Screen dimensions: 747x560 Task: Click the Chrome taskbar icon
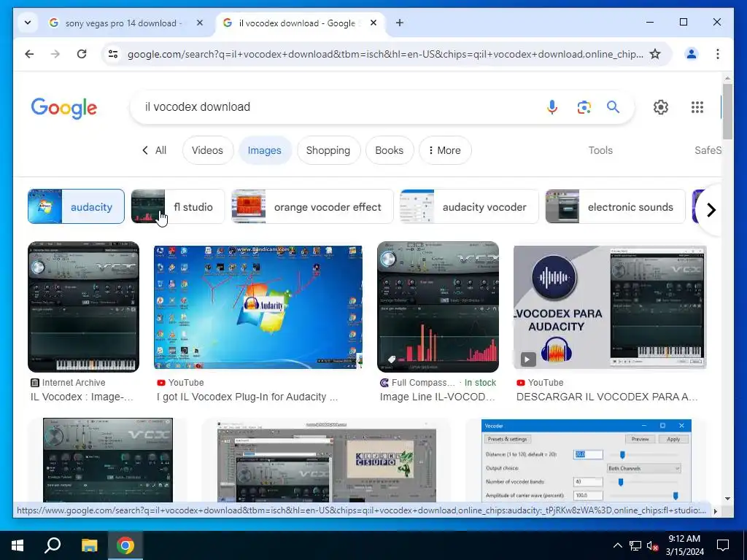(125, 545)
